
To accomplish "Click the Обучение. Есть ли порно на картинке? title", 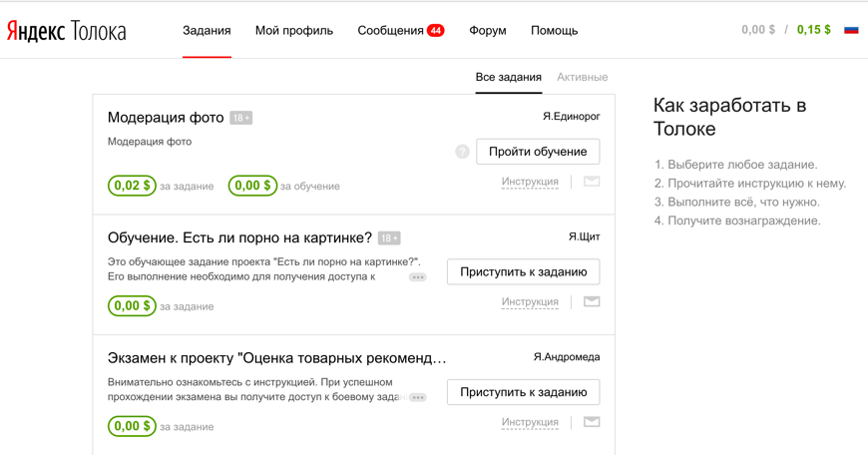I will [x=239, y=238].
